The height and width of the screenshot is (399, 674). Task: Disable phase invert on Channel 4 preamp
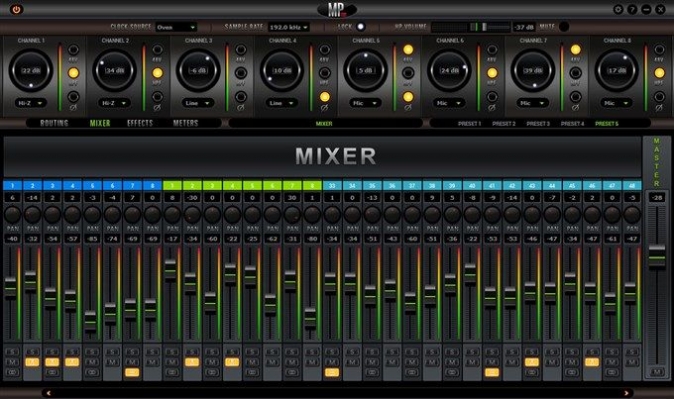click(325, 97)
